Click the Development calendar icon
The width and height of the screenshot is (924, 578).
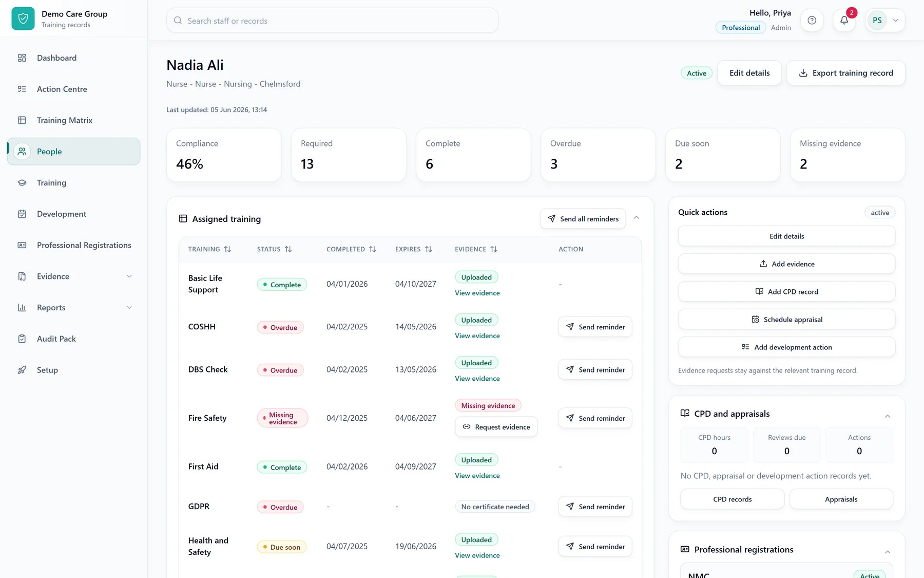pos(22,214)
